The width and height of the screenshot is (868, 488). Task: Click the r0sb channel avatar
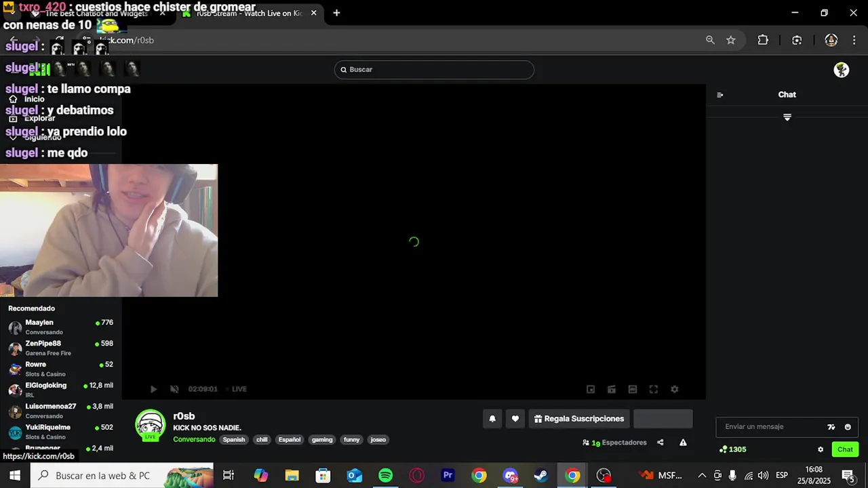click(x=151, y=426)
